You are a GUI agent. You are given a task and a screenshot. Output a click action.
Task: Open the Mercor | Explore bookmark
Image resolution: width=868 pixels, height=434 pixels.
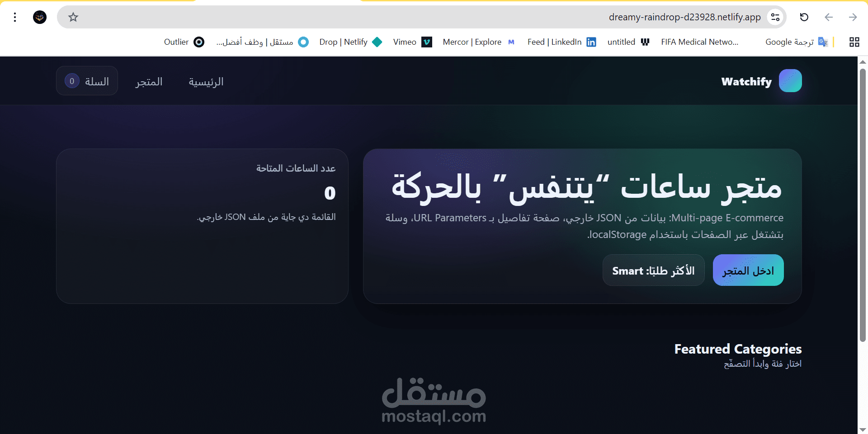(479, 42)
